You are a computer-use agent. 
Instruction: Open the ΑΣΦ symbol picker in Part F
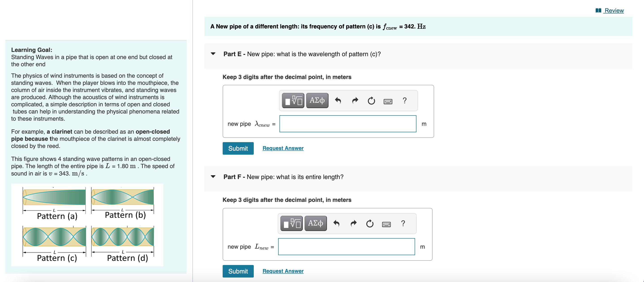coord(315,223)
